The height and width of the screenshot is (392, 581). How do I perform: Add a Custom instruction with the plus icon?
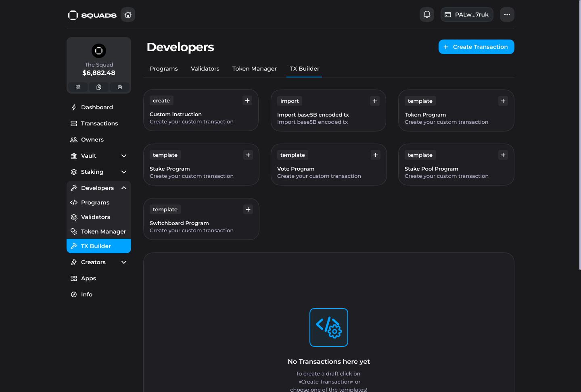(x=247, y=100)
